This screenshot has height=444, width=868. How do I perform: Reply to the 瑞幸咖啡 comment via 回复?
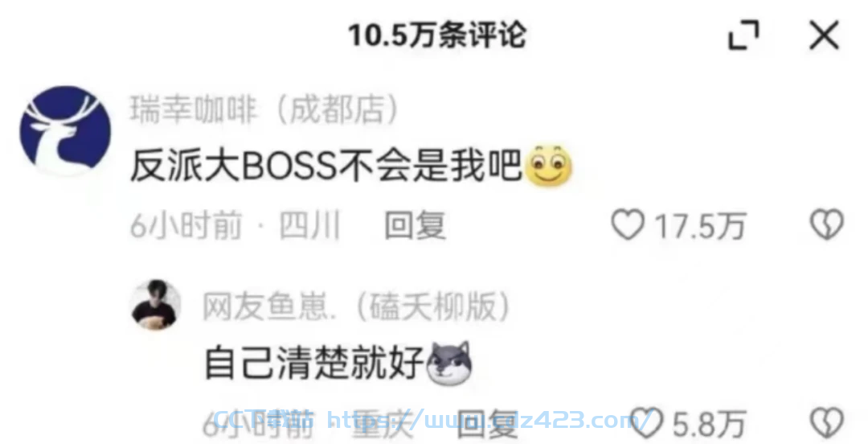tap(416, 225)
